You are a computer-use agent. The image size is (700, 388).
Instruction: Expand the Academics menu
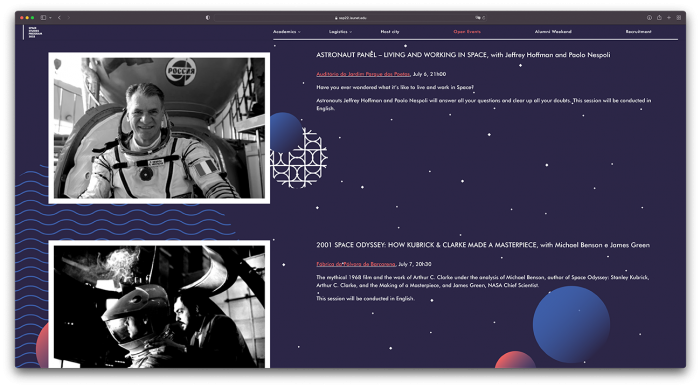pyautogui.click(x=287, y=32)
